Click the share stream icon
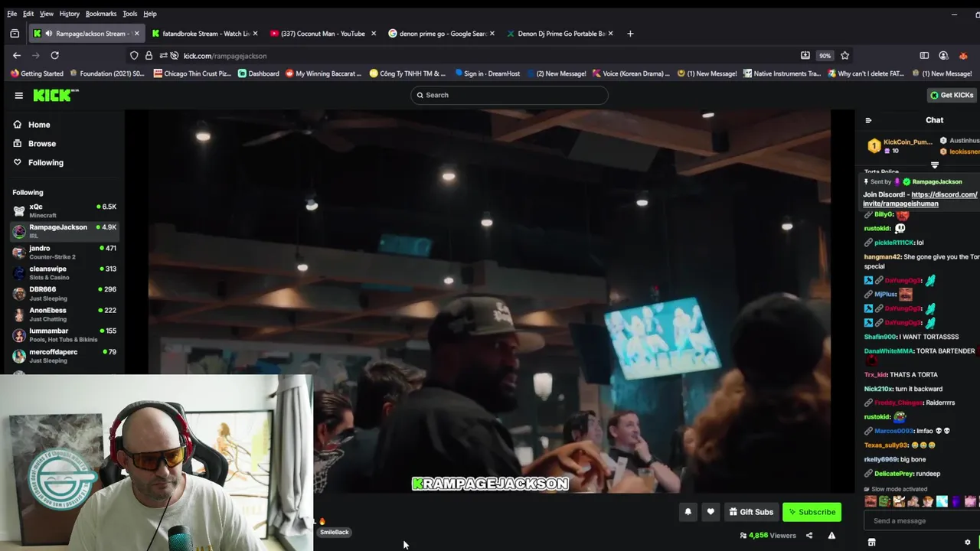Screen dimensions: 980x551 point(809,536)
